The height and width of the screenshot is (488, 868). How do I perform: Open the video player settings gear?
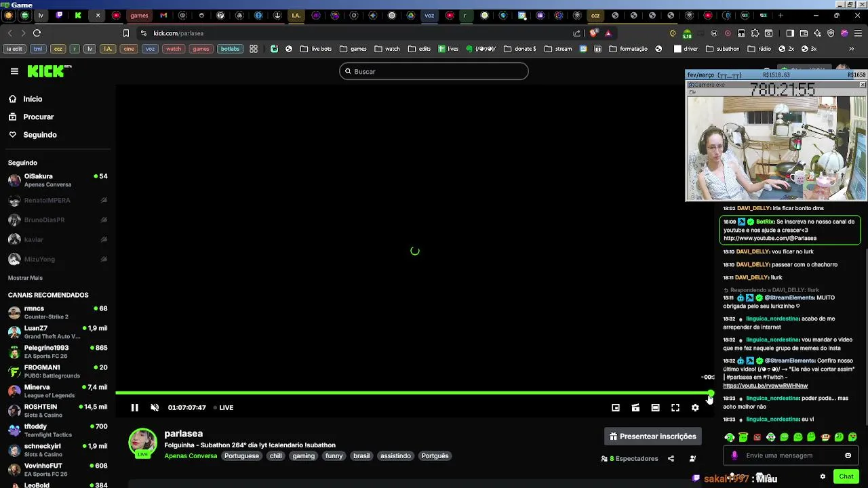tap(695, 407)
